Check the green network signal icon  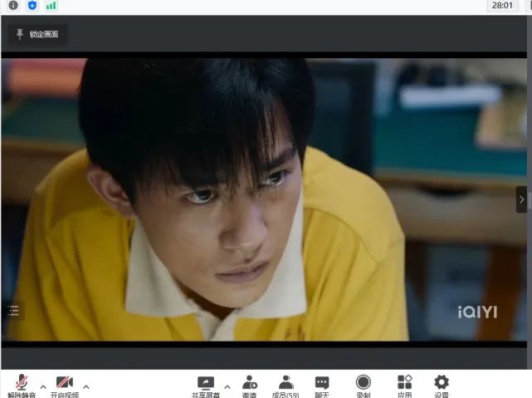(x=51, y=6)
